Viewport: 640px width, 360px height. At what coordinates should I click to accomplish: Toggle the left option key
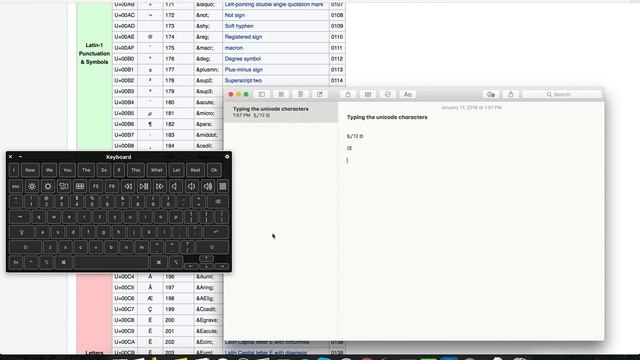[x=47, y=262]
